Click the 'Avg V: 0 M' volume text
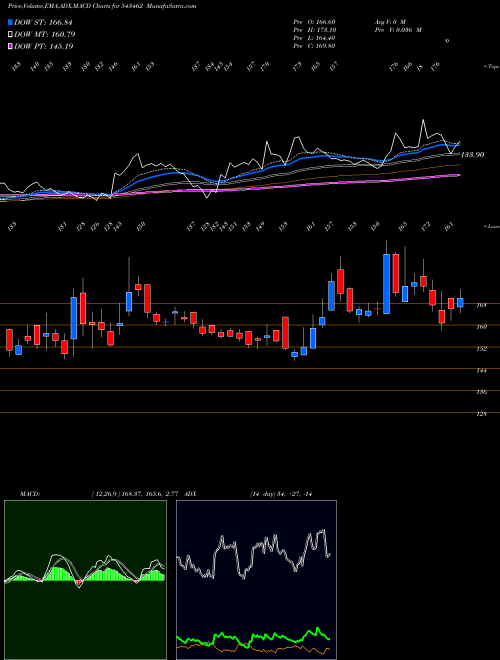This screenshot has height=660, width=500. pos(390,22)
